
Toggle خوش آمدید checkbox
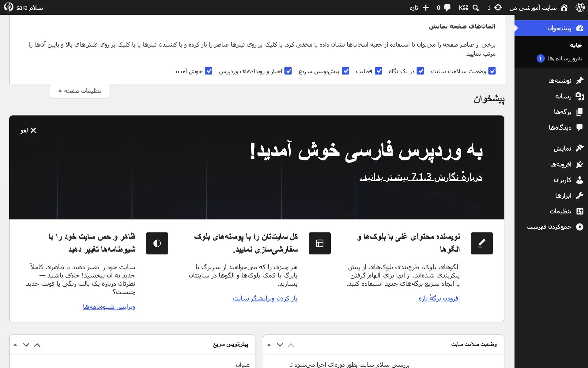tap(209, 71)
